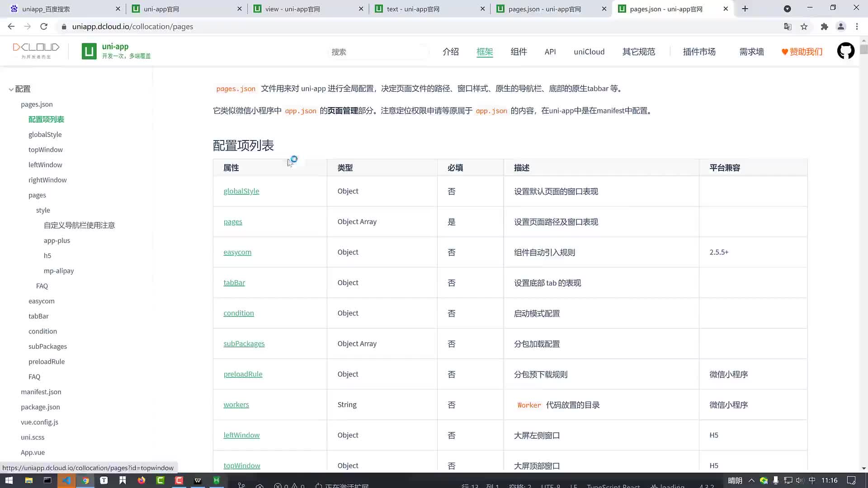Open 框架 in the top navigation
Image resolution: width=868 pixels, height=488 pixels.
point(485,52)
